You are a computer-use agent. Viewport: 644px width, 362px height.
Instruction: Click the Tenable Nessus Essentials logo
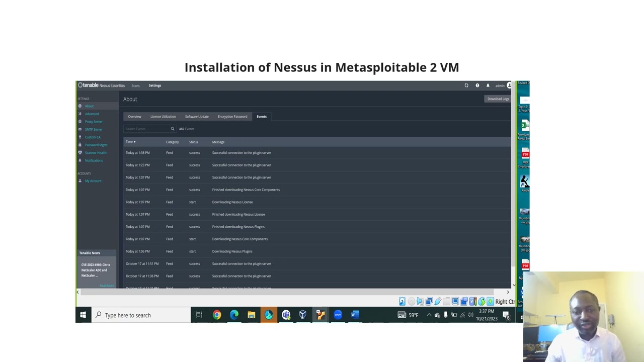pyautogui.click(x=101, y=85)
